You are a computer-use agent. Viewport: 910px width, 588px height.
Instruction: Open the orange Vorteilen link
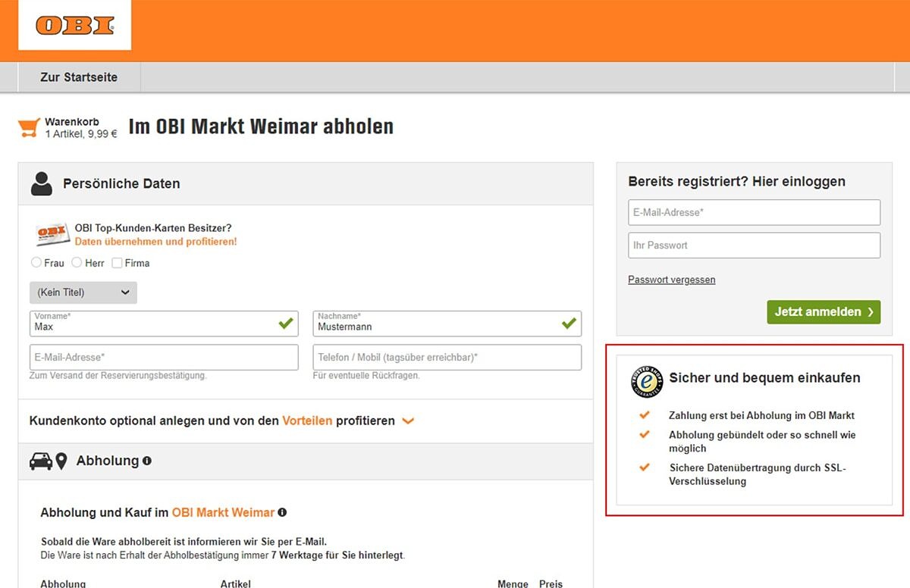(x=307, y=421)
